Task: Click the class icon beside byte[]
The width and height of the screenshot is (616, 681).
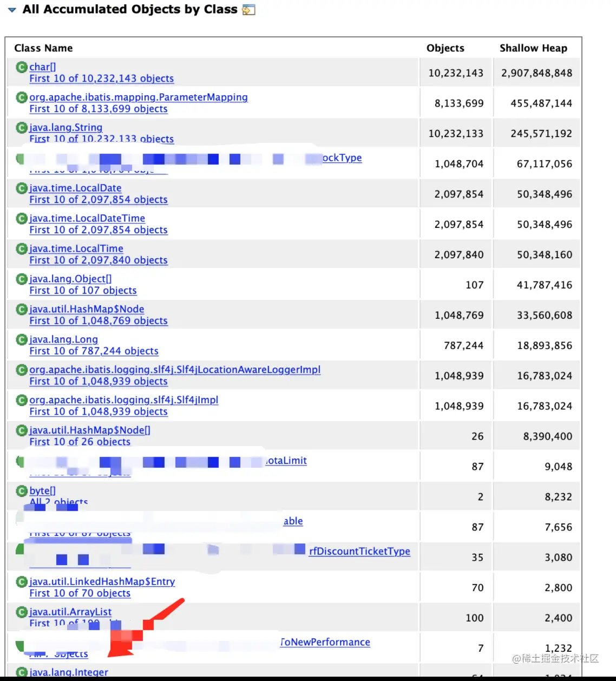Action: pyautogui.click(x=22, y=492)
